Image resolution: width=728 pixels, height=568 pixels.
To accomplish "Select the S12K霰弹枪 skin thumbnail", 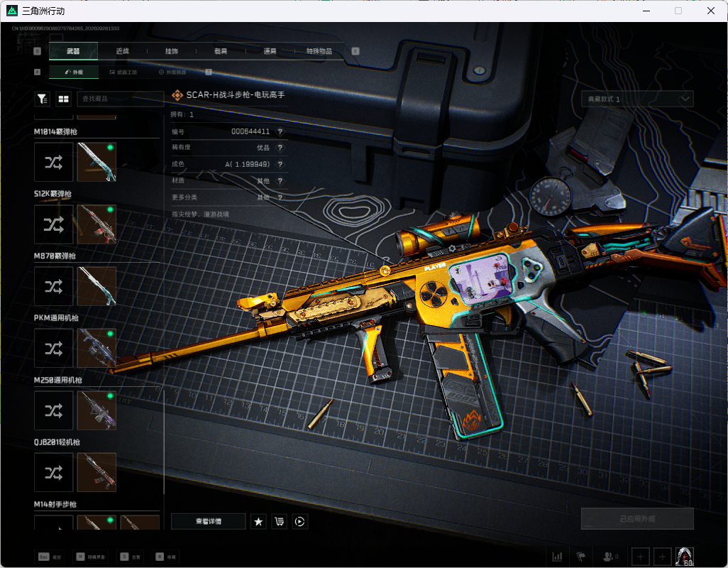I will pyautogui.click(x=96, y=224).
